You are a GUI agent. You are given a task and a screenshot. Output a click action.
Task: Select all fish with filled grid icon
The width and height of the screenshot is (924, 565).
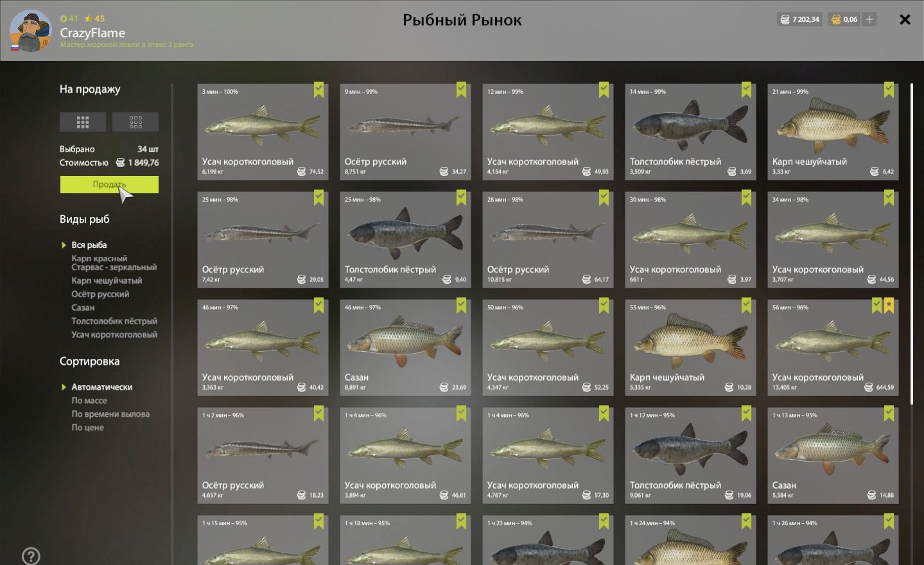click(83, 122)
